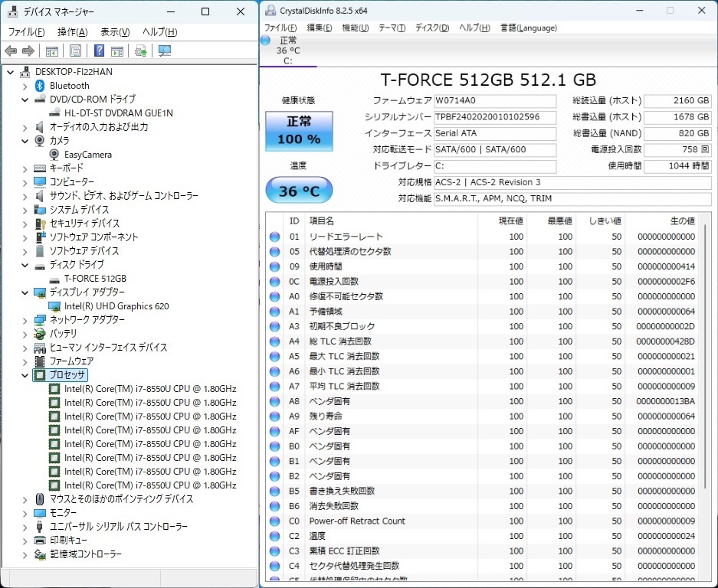Click the 36 °C temperature button
The image size is (718, 588).
point(299,191)
